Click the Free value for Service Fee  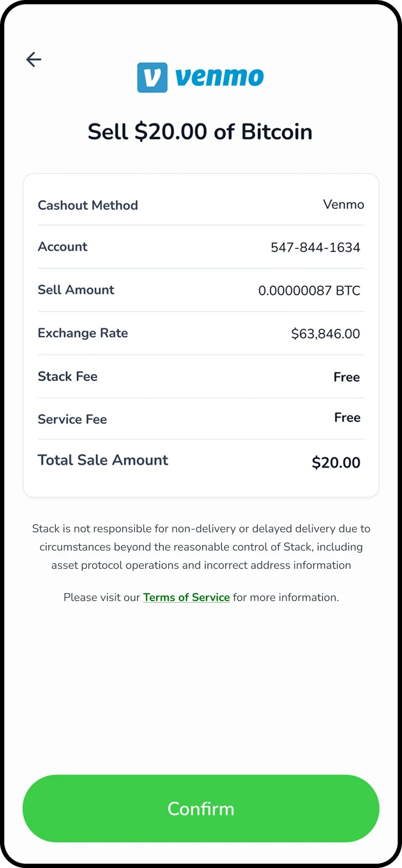coord(347,417)
